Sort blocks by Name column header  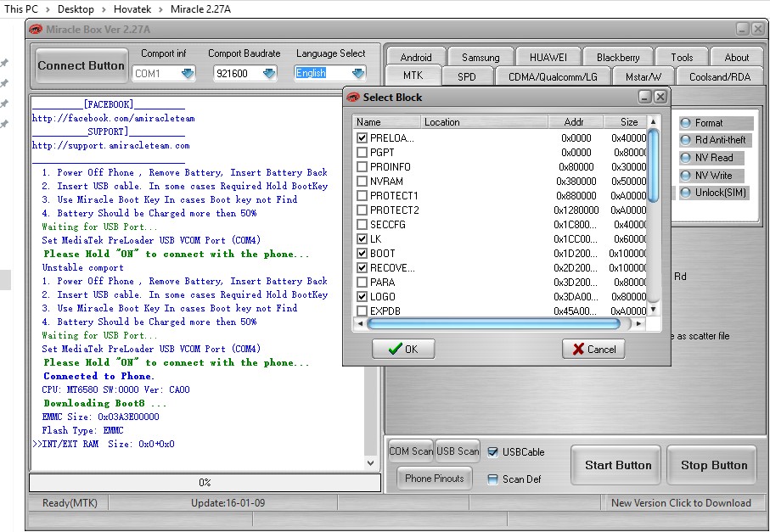(x=386, y=122)
